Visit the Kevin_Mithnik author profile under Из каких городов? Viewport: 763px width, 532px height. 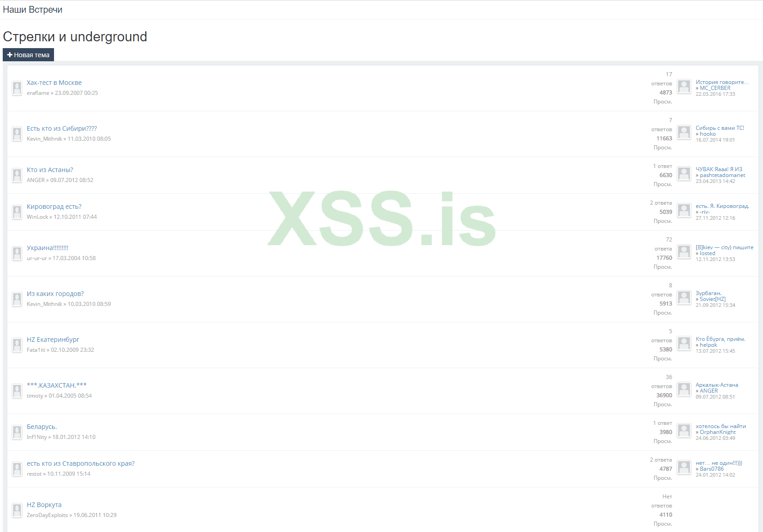pos(44,304)
